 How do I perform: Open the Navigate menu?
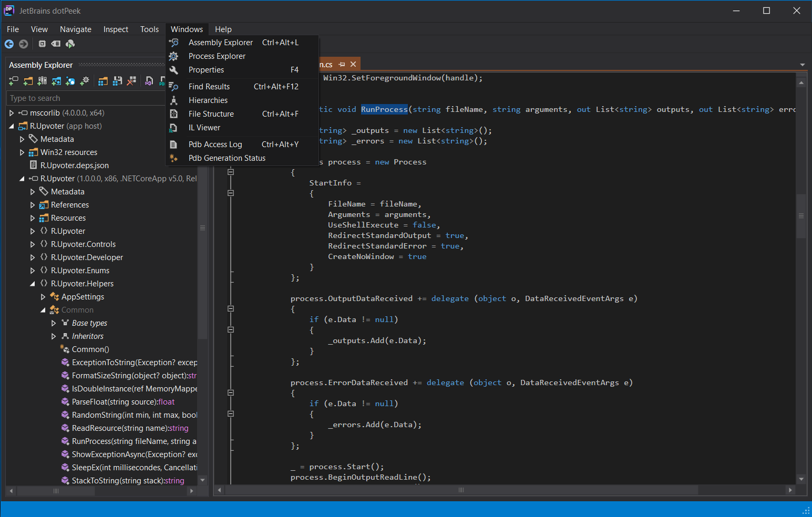click(x=76, y=29)
